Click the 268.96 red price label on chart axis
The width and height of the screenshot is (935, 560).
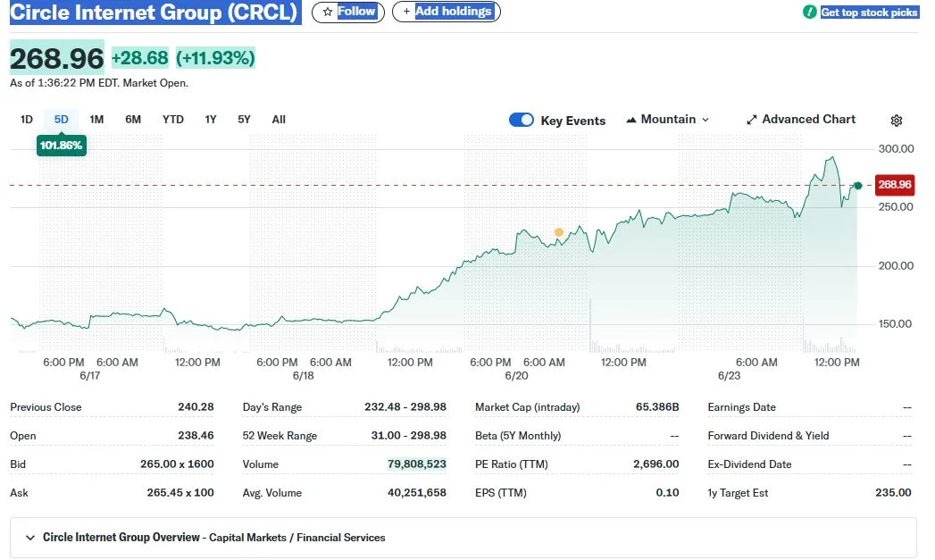tap(895, 185)
